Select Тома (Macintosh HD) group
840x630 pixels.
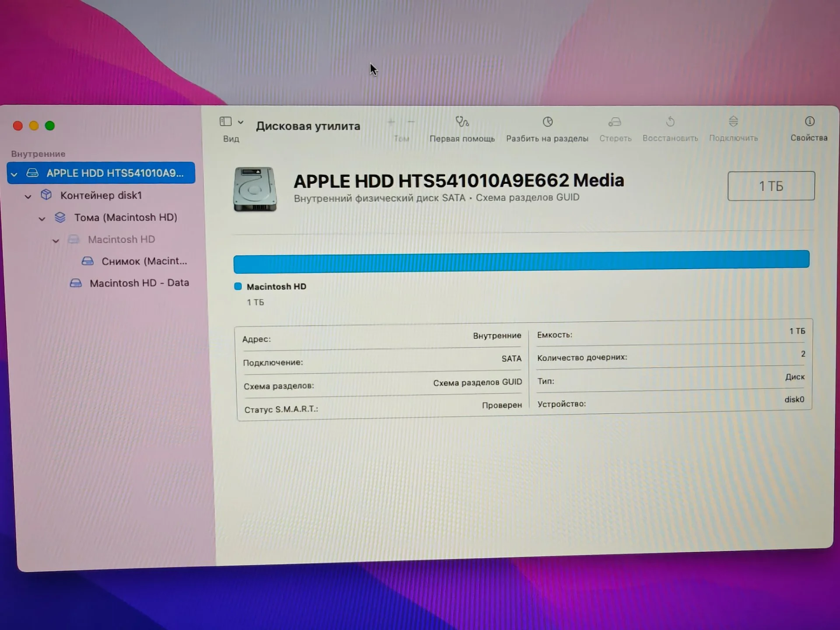[x=126, y=217]
